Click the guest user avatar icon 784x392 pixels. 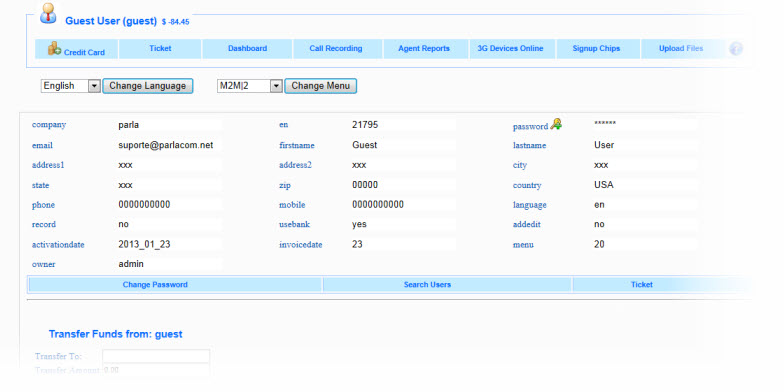click(x=48, y=13)
